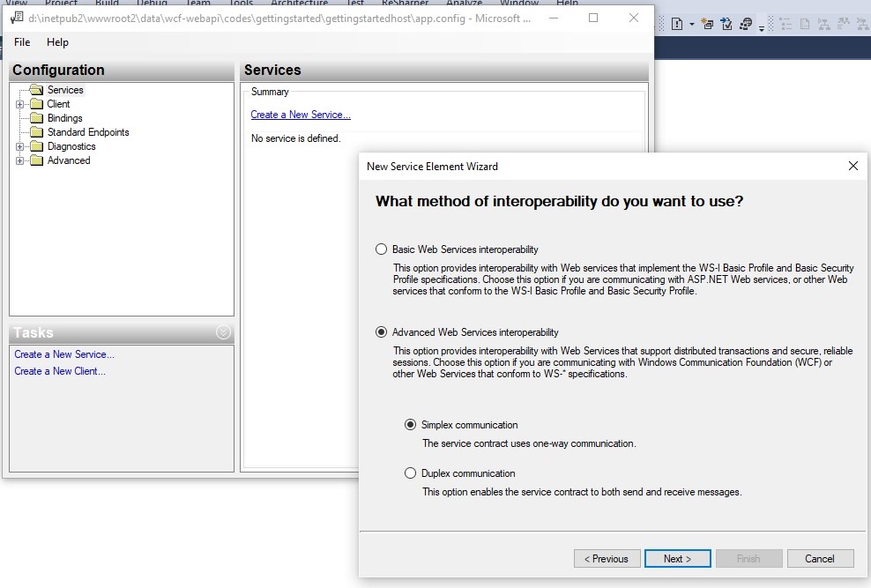871x588 pixels.
Task: Click the globe web publish toolbar icon
Action: pos(746,25)
